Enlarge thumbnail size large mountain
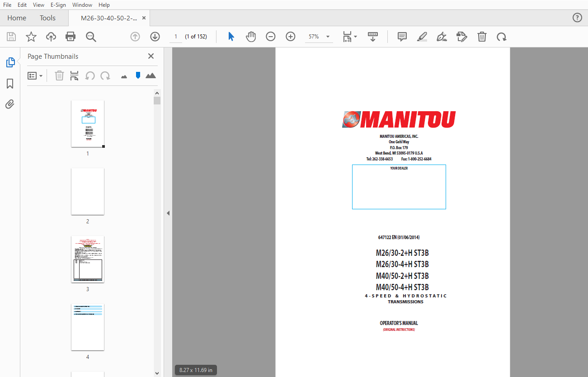Viewport: 588px width, 377px height. (151, 75)
